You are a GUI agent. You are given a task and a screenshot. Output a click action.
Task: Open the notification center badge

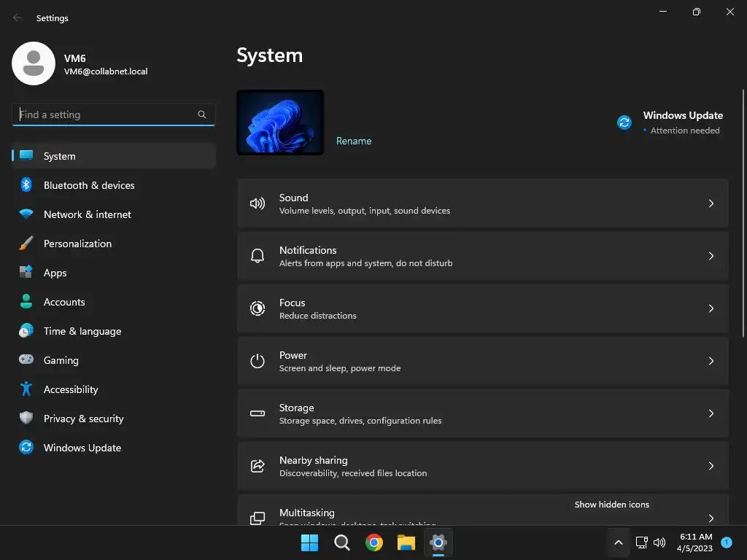[x=727, y=542]
